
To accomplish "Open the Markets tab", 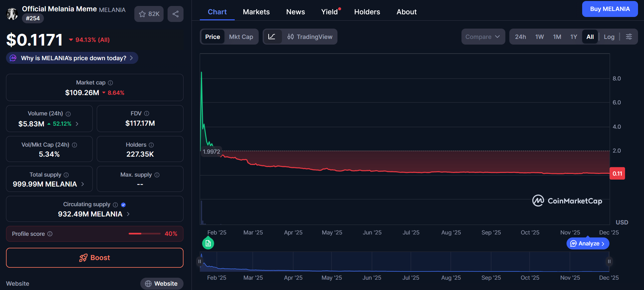I will pos(256,12).
